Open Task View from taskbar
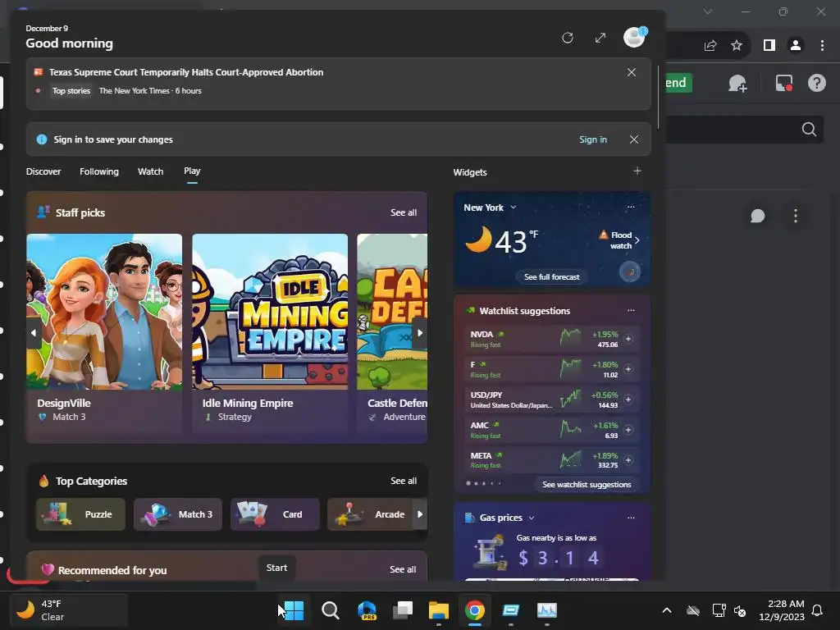Image resolution: width=840 pixels, height=630 pixels. pyautogui.click(x=403, y=610)
